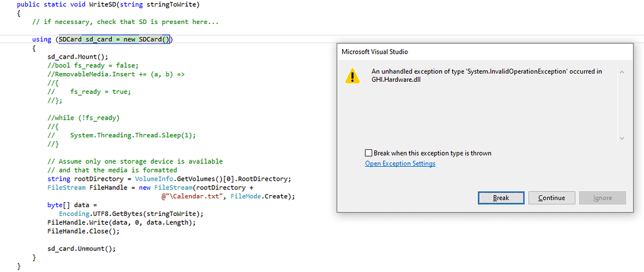Enable 'Break when this exception type is thrown'
The image size is (644, 272).
point(369,153)
